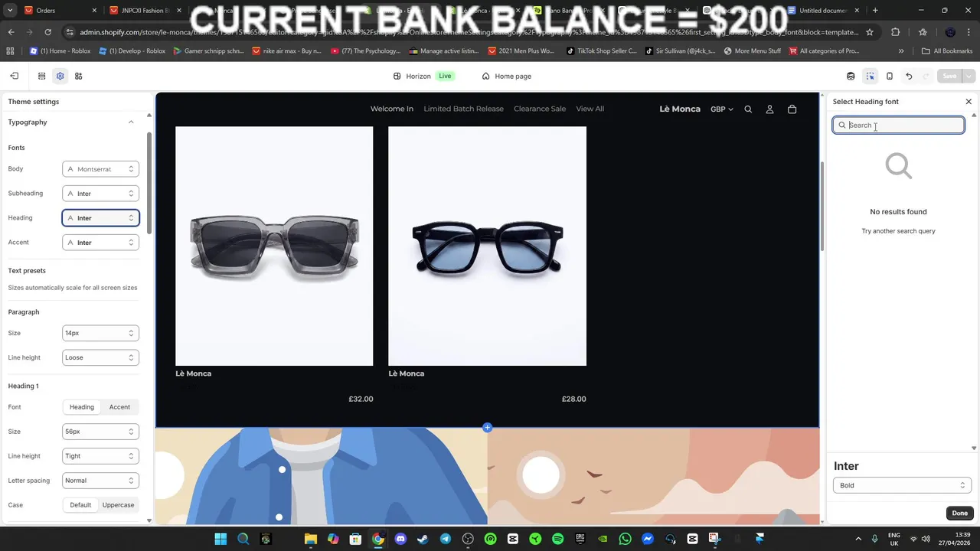The width and height of the screenshot is (980, 551).
Task: Open Spotify from the taskbar
Action: click(x=557, y=539)
